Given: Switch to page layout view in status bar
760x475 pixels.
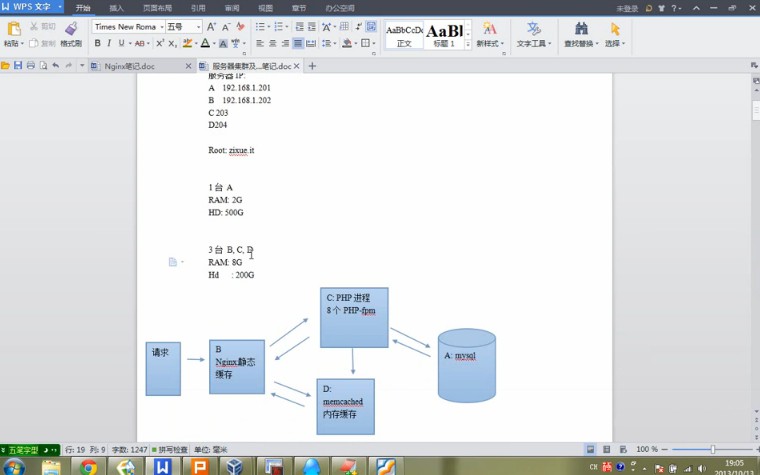Looking at the screenshot, I should pyautogui.click(x=590, y=449).
